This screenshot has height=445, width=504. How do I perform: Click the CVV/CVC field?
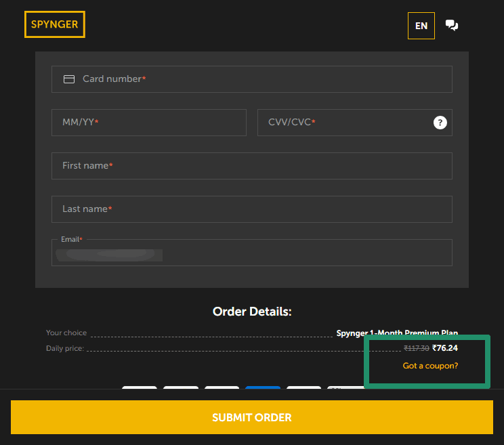pyautogui.click(x=354, y=123)
